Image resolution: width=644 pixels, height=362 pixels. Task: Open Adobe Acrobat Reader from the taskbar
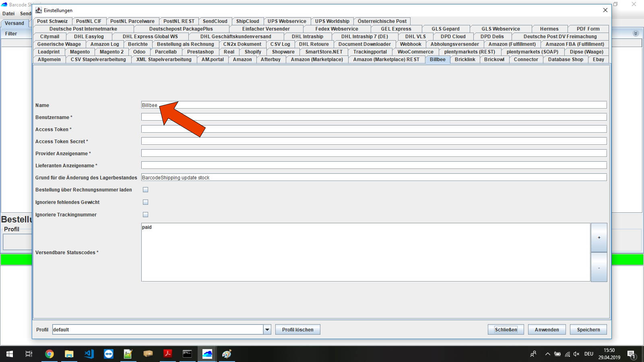click(167, 354)
